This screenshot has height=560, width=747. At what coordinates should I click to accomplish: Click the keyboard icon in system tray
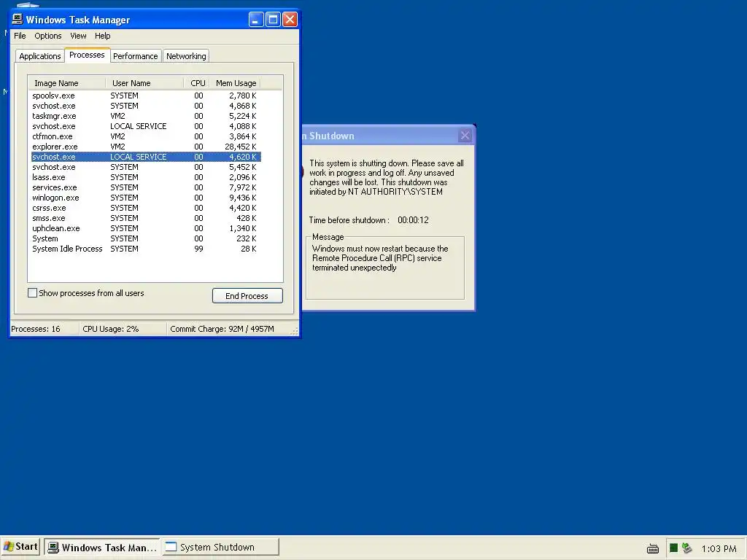[x=653, y=548]
